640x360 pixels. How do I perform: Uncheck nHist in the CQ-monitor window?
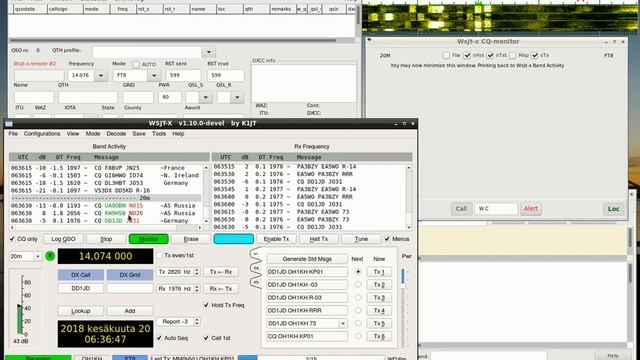[x=467, y=55]
